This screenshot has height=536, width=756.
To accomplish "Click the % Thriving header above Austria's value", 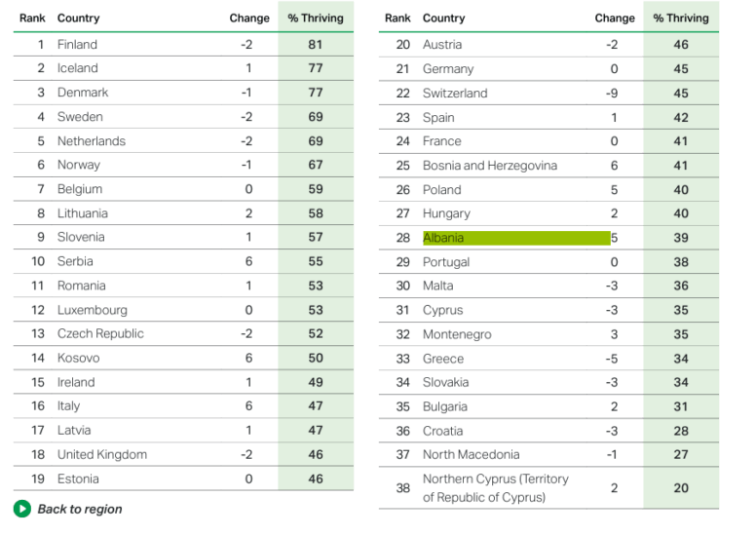I will pos(680,19).
